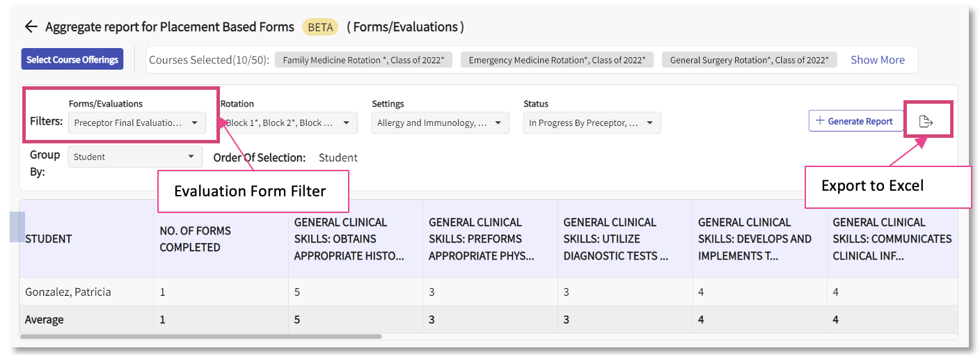Click the Export to Excel icon
Image resolution: width=980 pixels, height=355 pixels.
[x=926, y=122]
